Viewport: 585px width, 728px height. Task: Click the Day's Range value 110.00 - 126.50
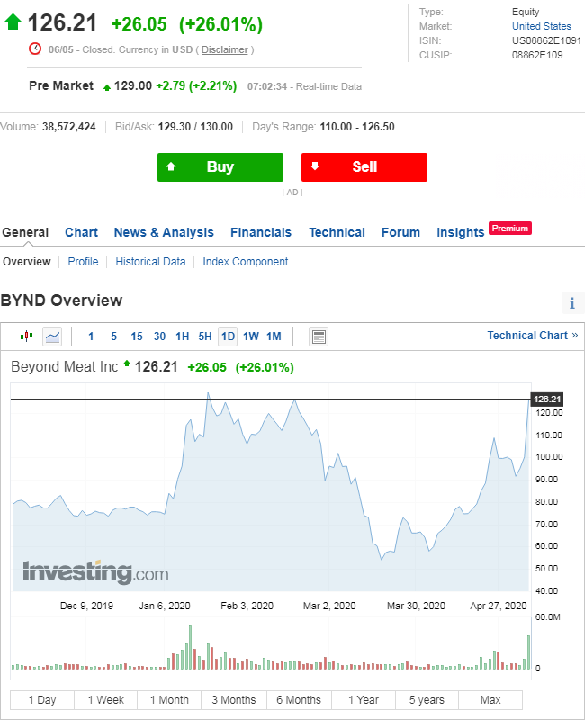pyautogui.click(x=357, y=127)
